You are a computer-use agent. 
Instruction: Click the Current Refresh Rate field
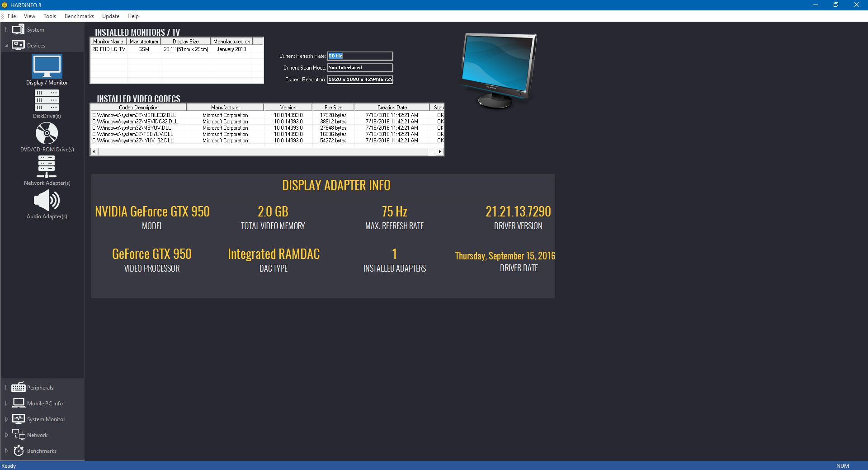[360, 56]
